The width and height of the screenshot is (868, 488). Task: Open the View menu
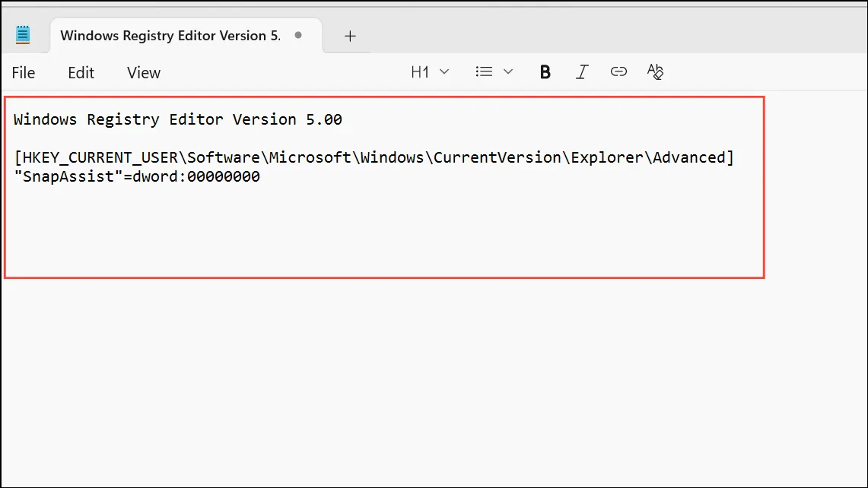(143, 72)
